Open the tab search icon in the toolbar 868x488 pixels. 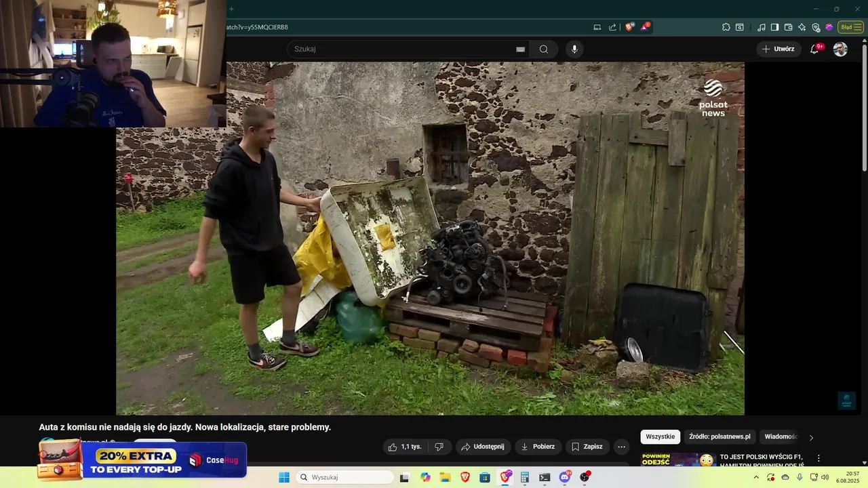click(x=739, y=27)
